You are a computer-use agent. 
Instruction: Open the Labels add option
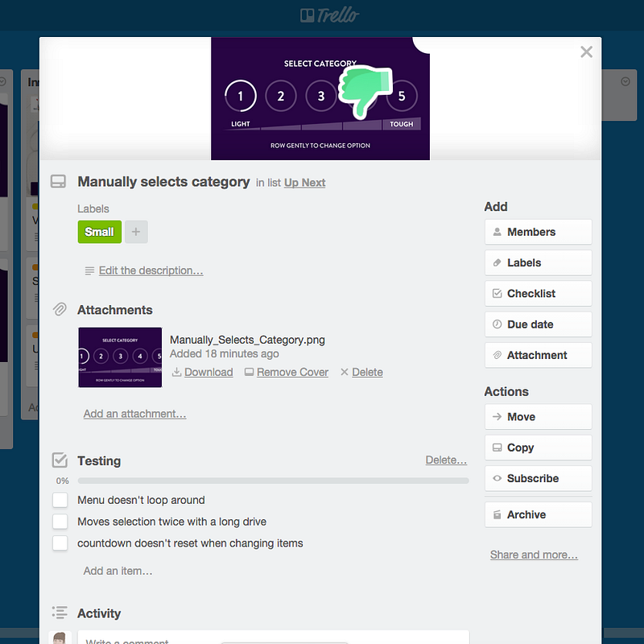[x=538, y=262]
